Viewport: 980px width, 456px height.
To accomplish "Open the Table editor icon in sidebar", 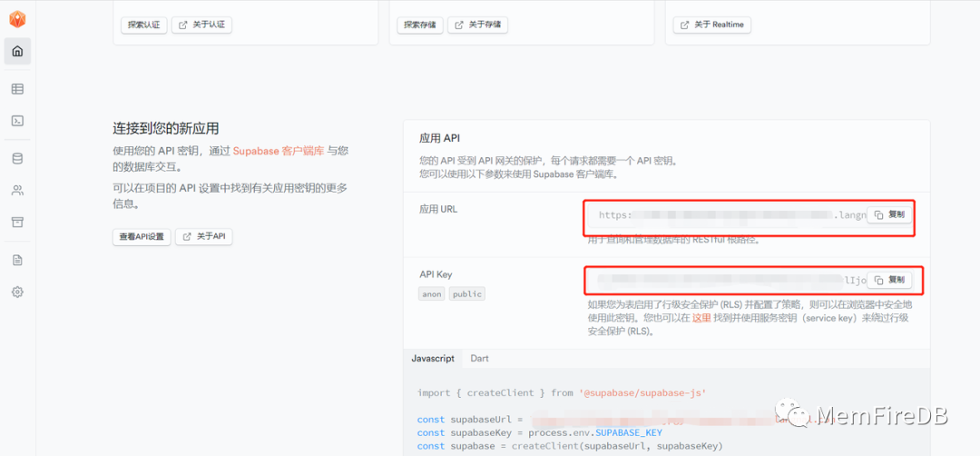I will pos(17,89).
